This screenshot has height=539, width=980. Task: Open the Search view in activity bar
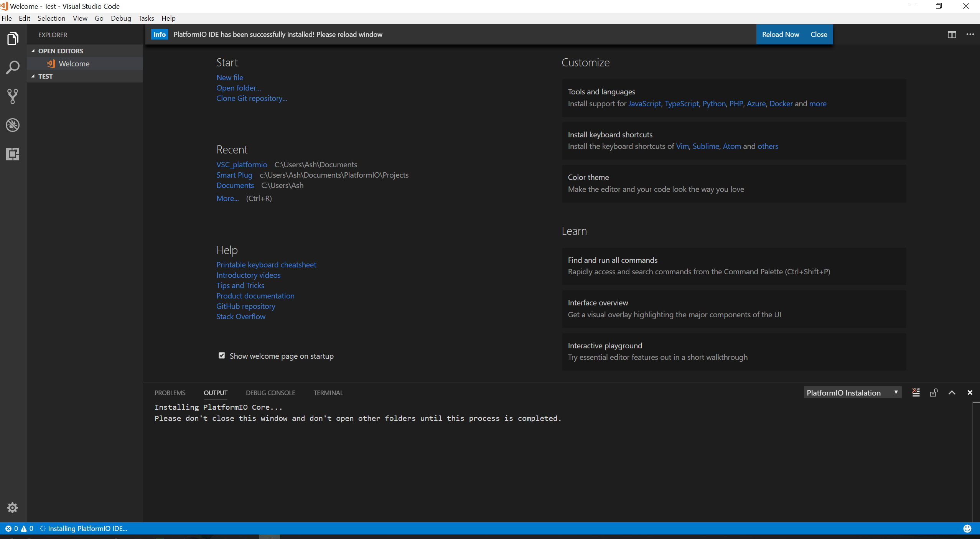click(13, 68)
